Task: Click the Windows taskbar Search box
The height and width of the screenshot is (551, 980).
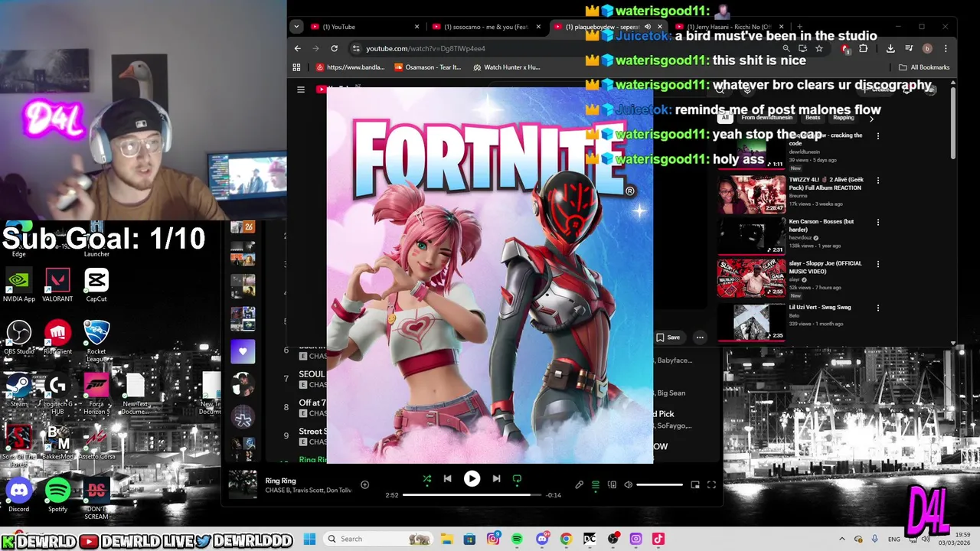Action: pos(378,539)
